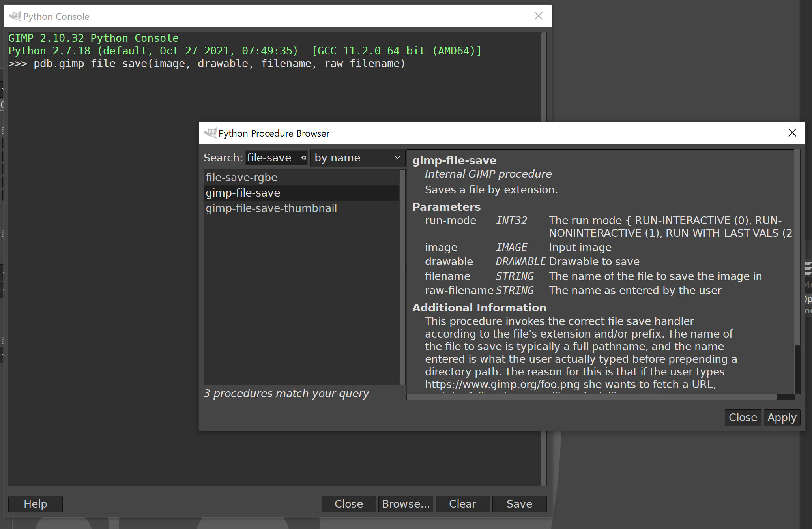The height and width of the screenshot is (529, 812).
Task: Select file-save-rgbe in the procedure list
Action: [x=241, y=177]
